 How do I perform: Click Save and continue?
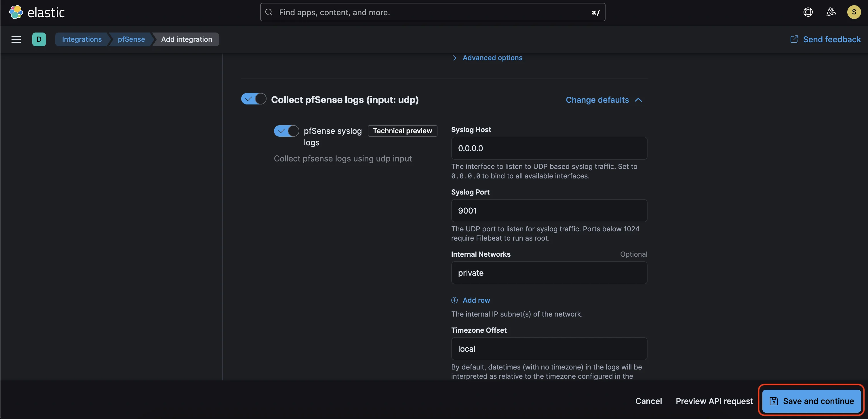click(811, 401)
